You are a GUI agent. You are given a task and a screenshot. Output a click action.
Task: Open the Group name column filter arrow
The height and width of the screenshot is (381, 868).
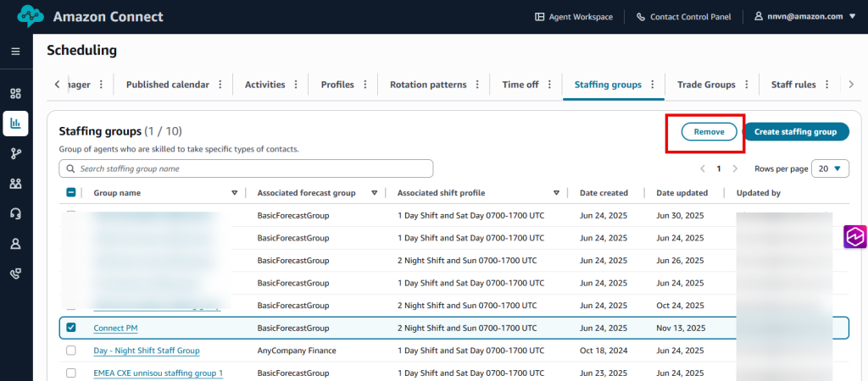point(235,193)
